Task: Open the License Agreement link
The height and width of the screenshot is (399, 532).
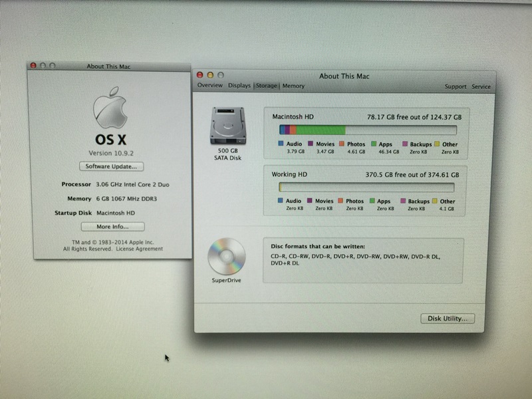Action: [x=139, y=249]
